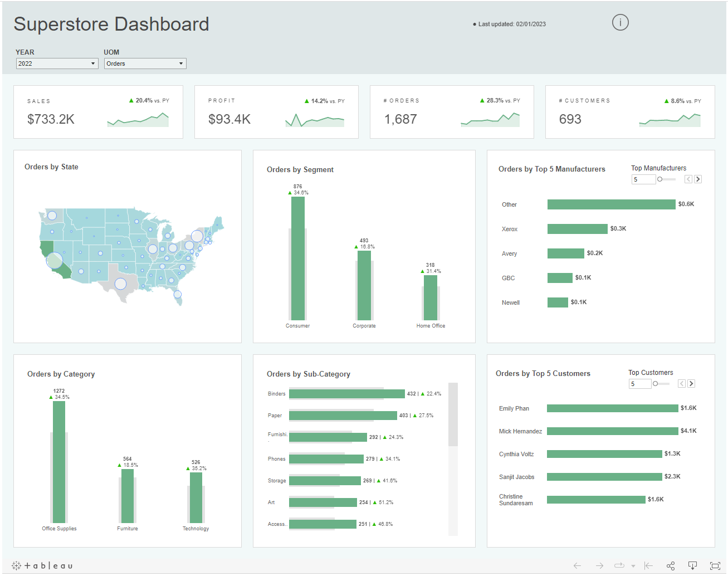Screen dimensions: 728x576
Task: Select the Furniture category bar
Action: pos(128,496)
